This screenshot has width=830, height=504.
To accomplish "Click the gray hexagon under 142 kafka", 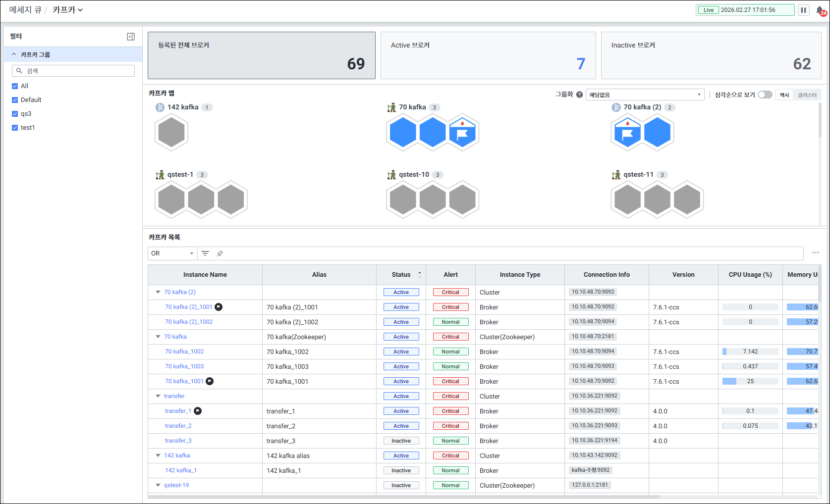I will (x=171, y=133).
